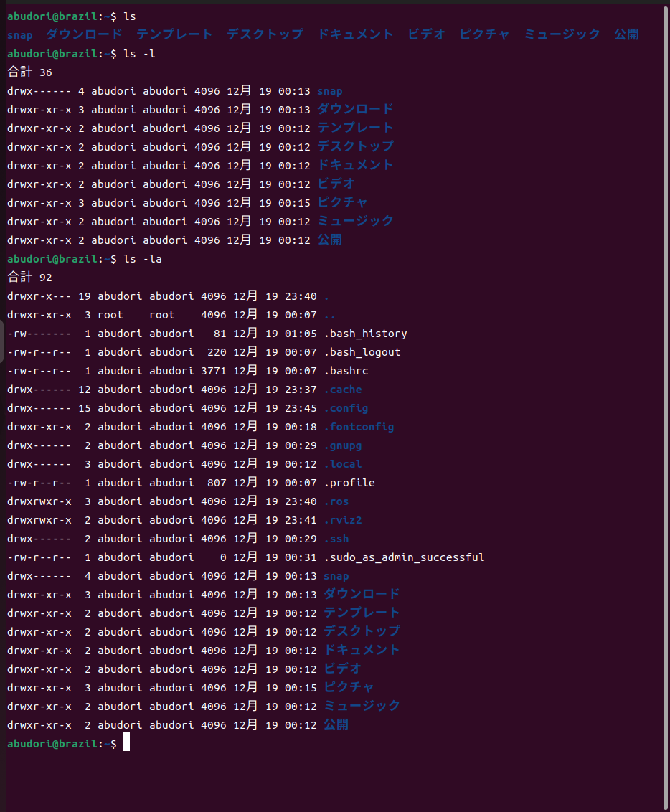Click drwxrwxr-x permissions in the .ros row

coord(39,501)
